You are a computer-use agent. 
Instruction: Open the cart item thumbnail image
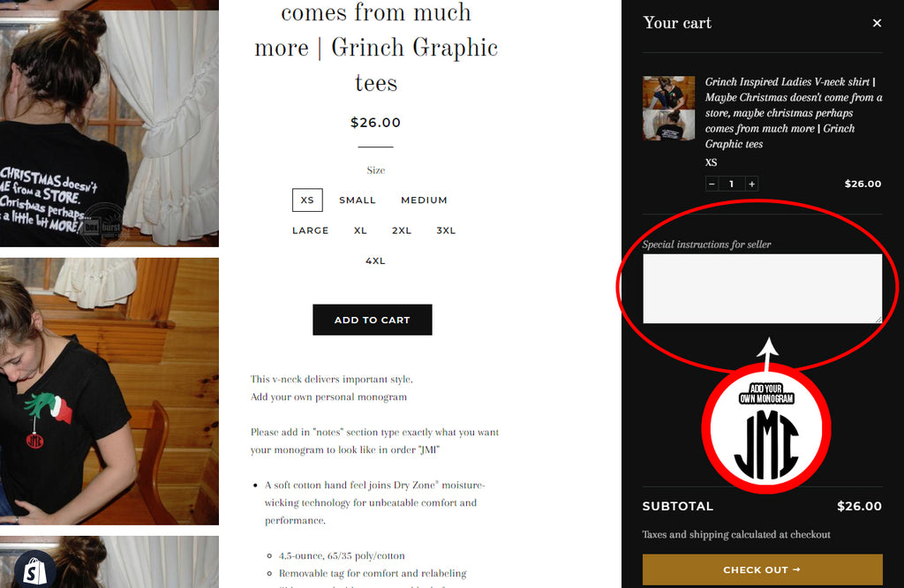[669, 109]
